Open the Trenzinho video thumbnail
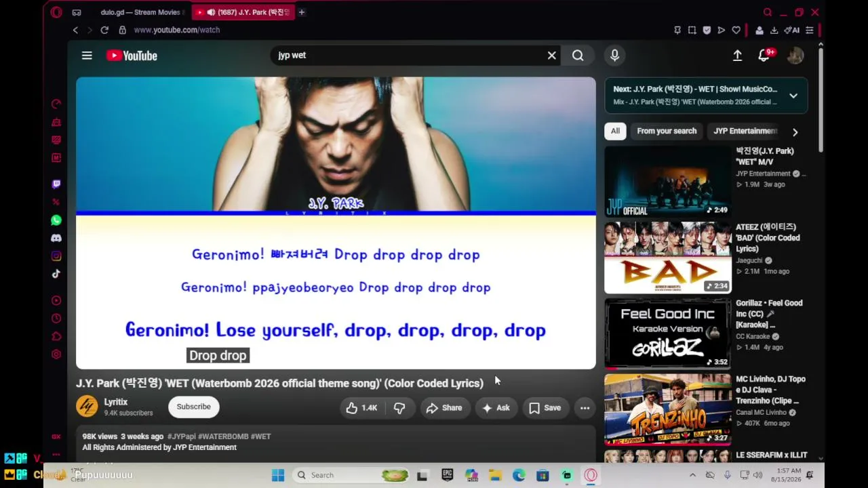This screenshot has height=488, width=868. coord(668,409)
